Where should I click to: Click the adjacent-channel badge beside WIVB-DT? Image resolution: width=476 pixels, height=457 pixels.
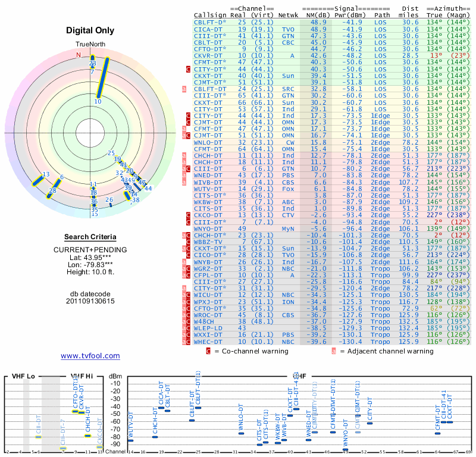click(184, 182)
